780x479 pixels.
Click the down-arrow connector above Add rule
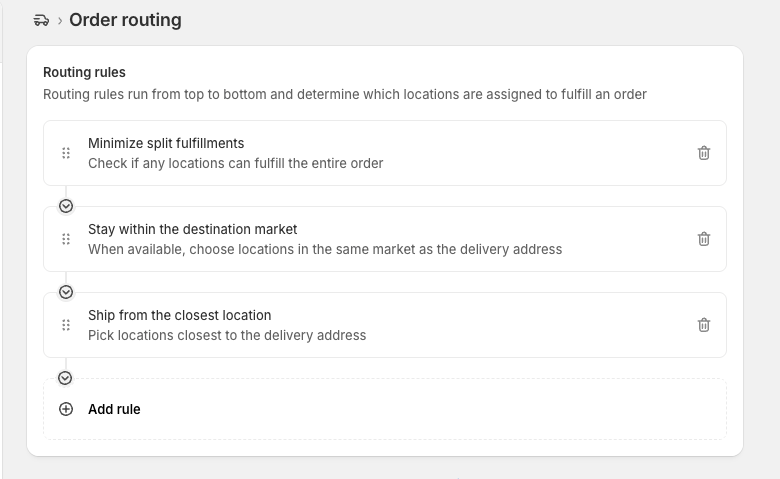65,378
